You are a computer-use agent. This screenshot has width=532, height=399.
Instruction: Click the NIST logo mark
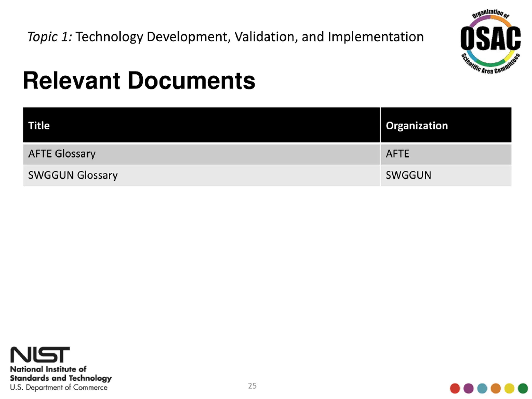[x=40, y=355]
